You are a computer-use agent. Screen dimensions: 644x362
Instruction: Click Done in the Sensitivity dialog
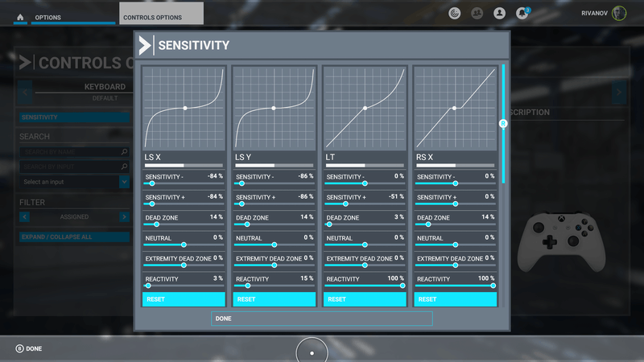click(321, 319)
